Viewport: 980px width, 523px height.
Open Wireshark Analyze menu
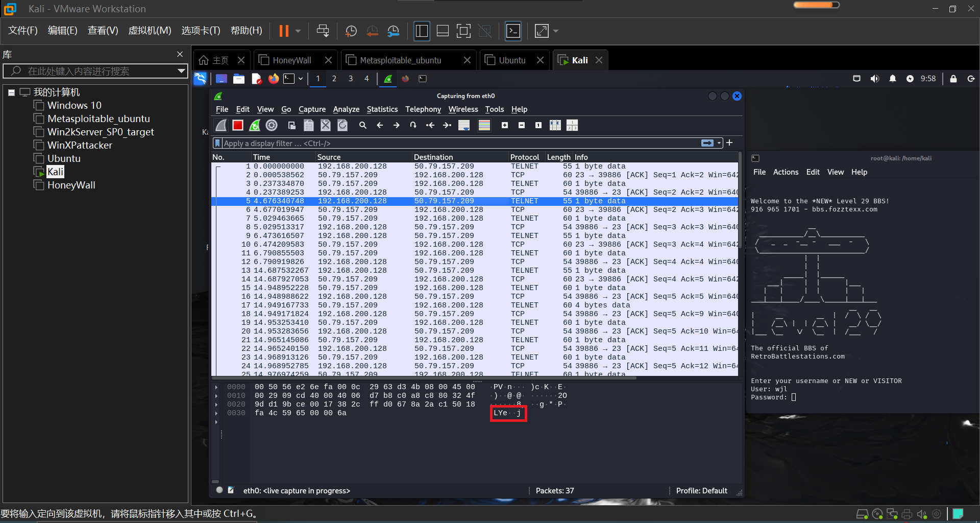(x=346, y=109)
